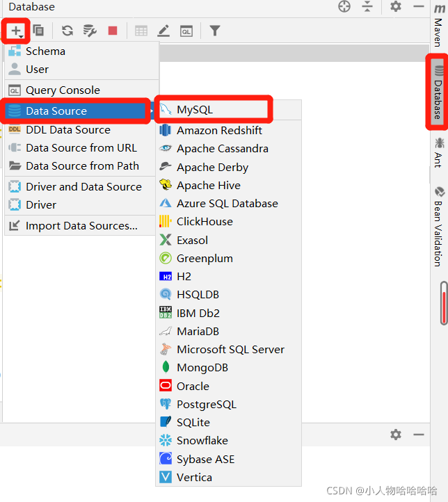This screenshot has height=502, width=448.
Task: Select MariaDB data source
Action: click(x=229, y=332)
